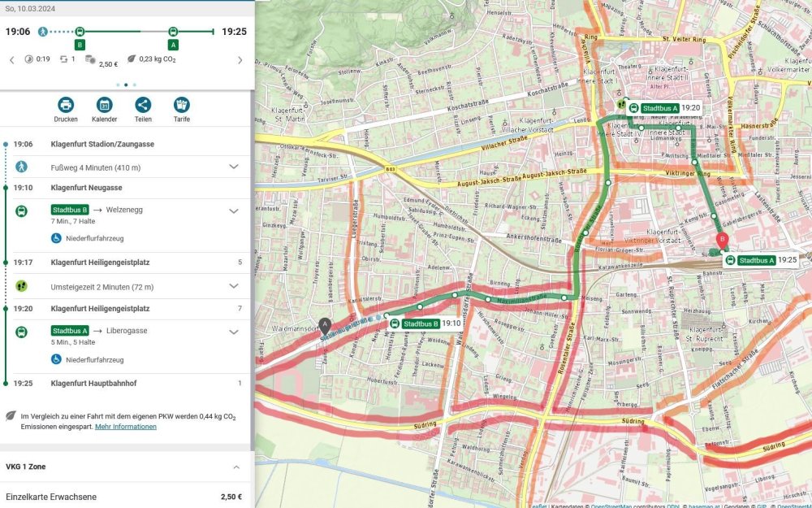Click wheelchair icon under Stadtbus B leg
This screenshot has height=508, width=812.
[x=56, y=238]
